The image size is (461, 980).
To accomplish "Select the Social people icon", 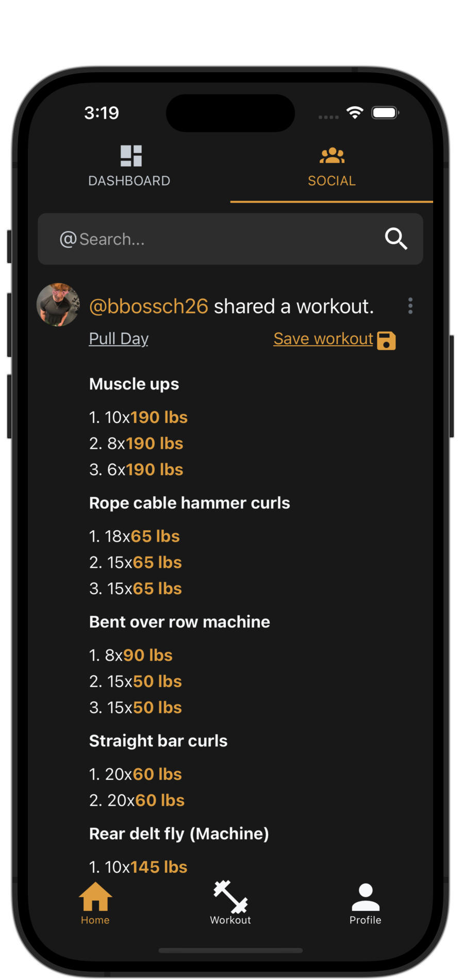I will pyautogui.click(x=332, y=155).
